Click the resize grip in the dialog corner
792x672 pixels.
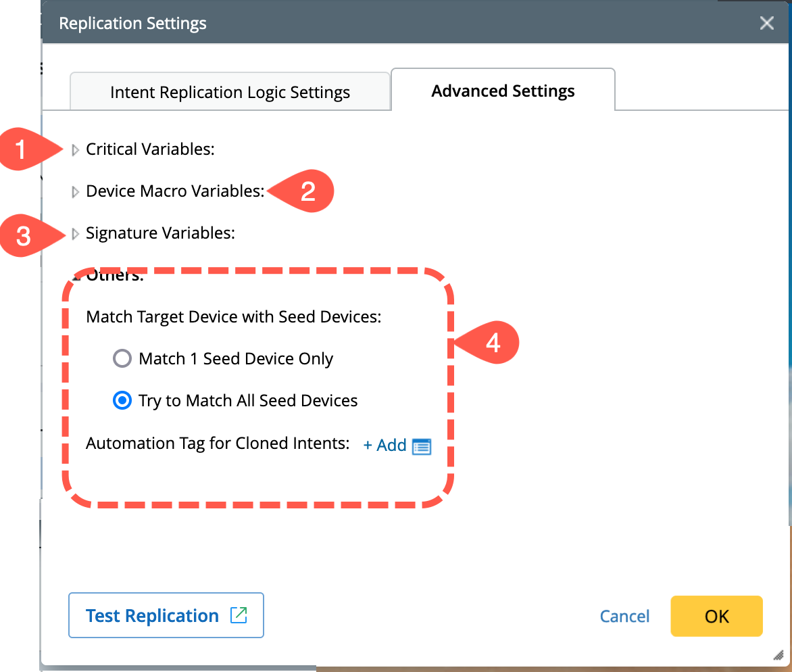tap(777, 655)
